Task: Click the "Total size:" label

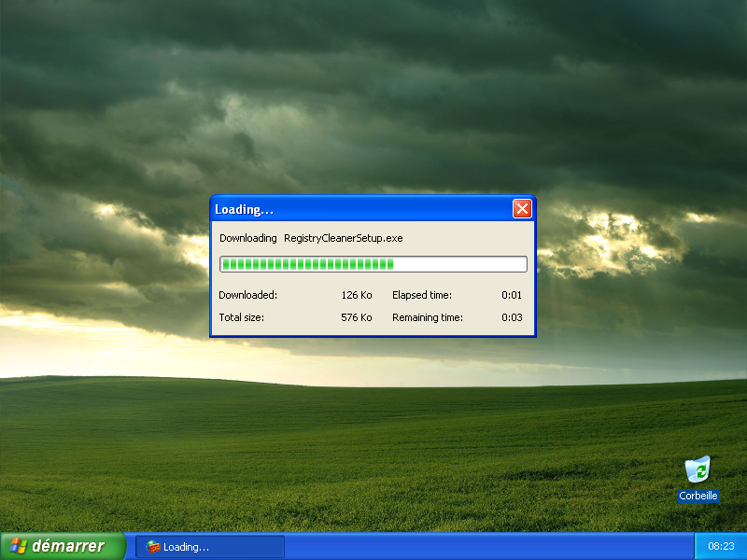Action: point(242,317)
